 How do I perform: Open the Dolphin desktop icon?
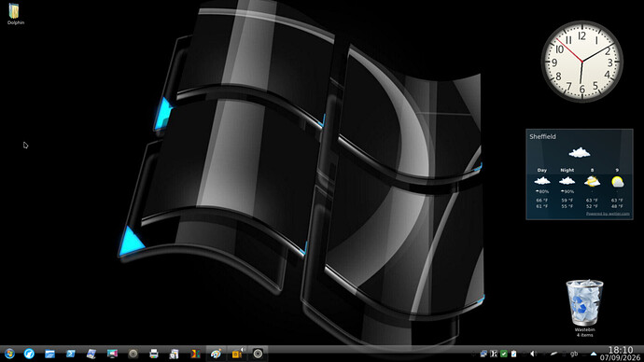15,14
